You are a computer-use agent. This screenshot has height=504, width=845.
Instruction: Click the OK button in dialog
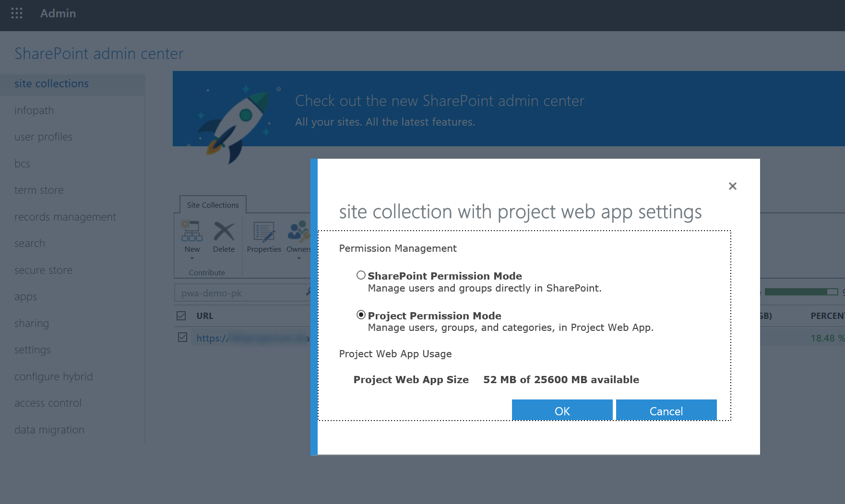click(562, 411)
